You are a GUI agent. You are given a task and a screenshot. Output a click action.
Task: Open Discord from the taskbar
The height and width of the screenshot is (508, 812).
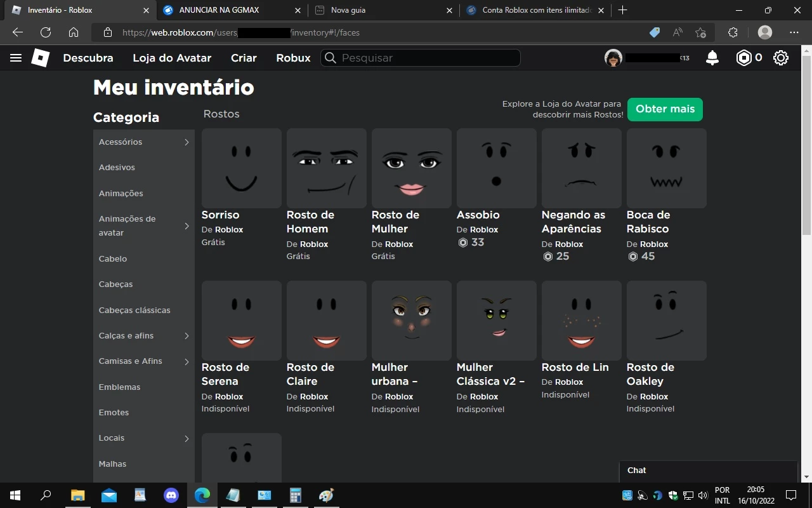tap(171, 495)
